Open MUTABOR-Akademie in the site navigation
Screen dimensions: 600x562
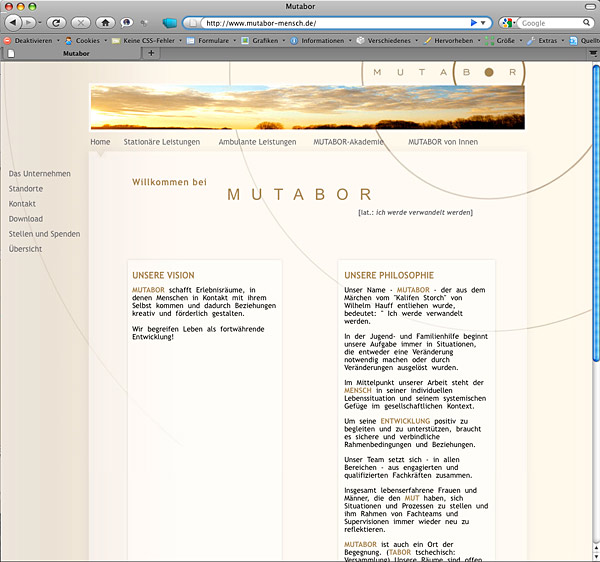348,142
